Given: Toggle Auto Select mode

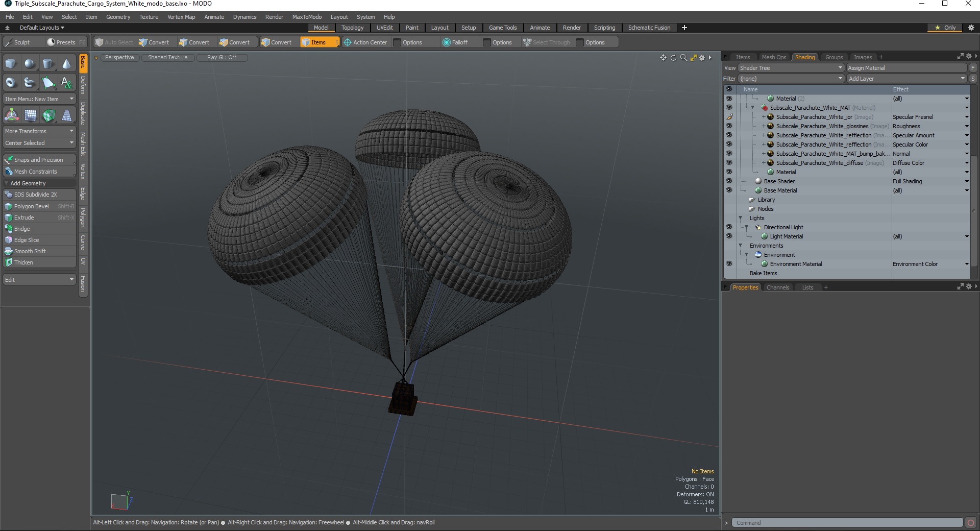Looking at the screenshot, I should coord(114,42).
